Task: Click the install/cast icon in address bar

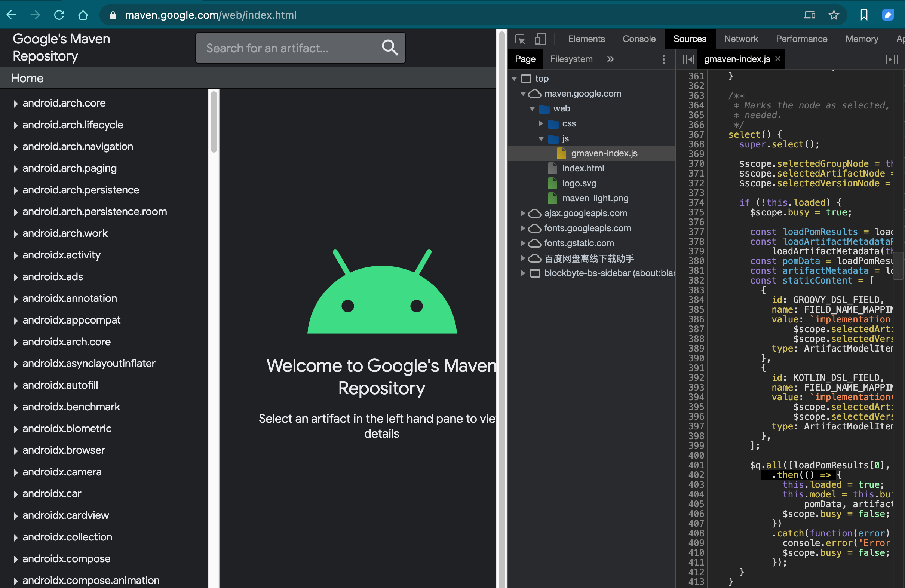Action: click(809, 15)
